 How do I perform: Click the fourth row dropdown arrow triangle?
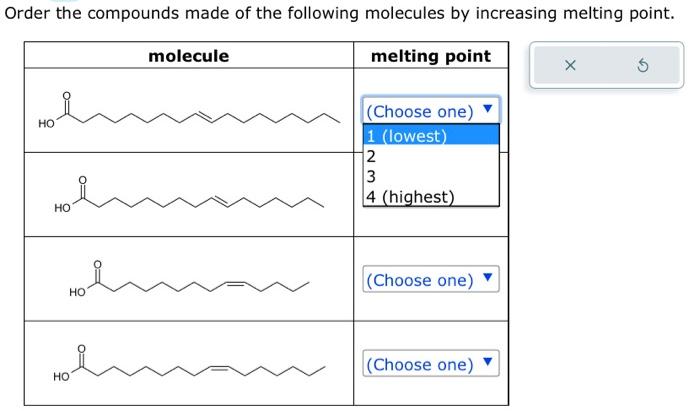tap(488, 361)
